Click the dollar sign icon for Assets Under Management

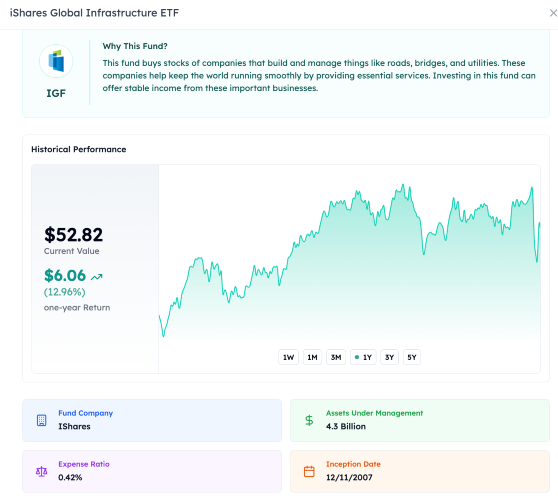pos(309,420)
